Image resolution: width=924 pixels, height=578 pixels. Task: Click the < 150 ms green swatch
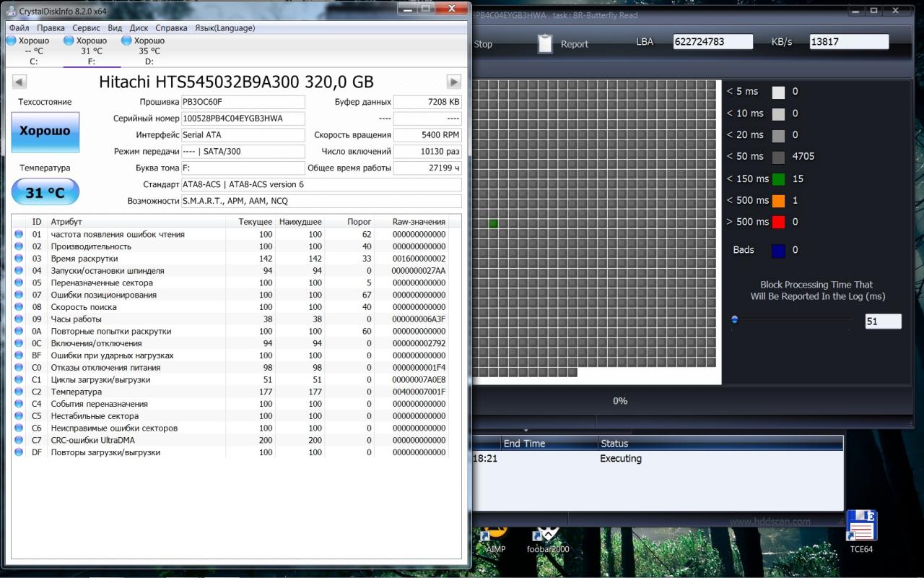[x=778, y=179]
